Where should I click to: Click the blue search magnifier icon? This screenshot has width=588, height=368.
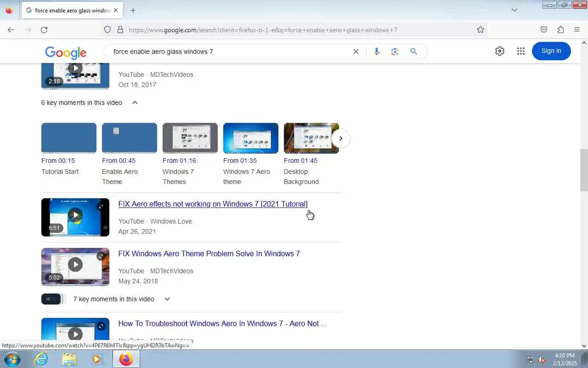(414, 52)
